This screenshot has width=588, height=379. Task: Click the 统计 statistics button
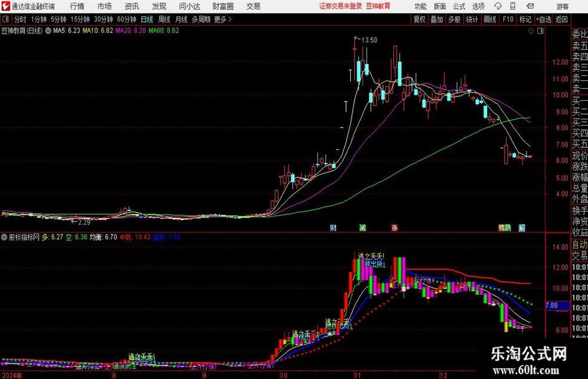[472, 19]
